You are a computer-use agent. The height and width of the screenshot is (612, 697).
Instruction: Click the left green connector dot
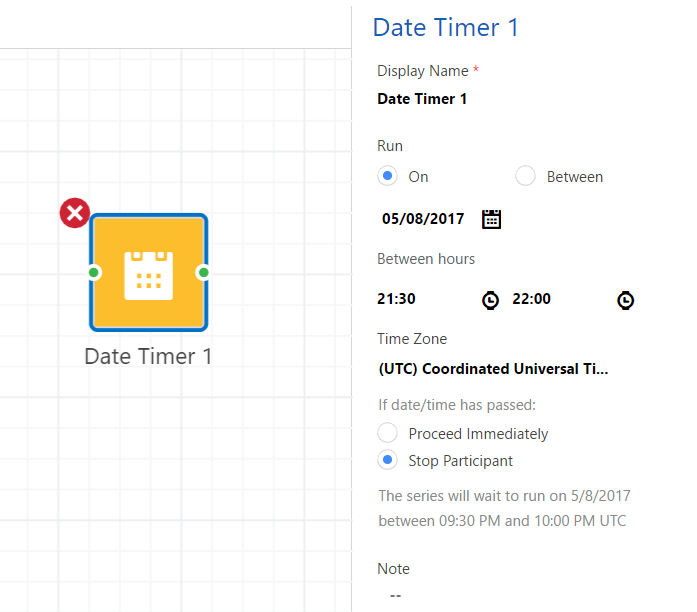click(x=94, y=272)
